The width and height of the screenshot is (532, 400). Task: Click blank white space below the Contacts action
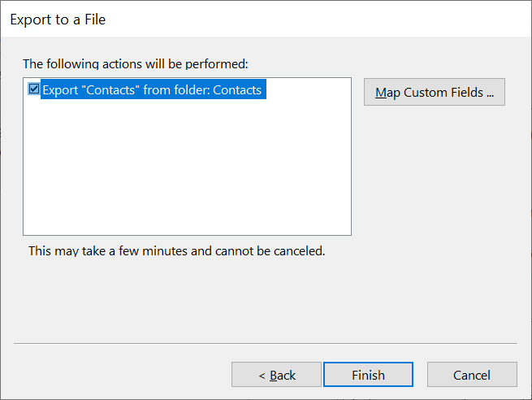[187, 167]
